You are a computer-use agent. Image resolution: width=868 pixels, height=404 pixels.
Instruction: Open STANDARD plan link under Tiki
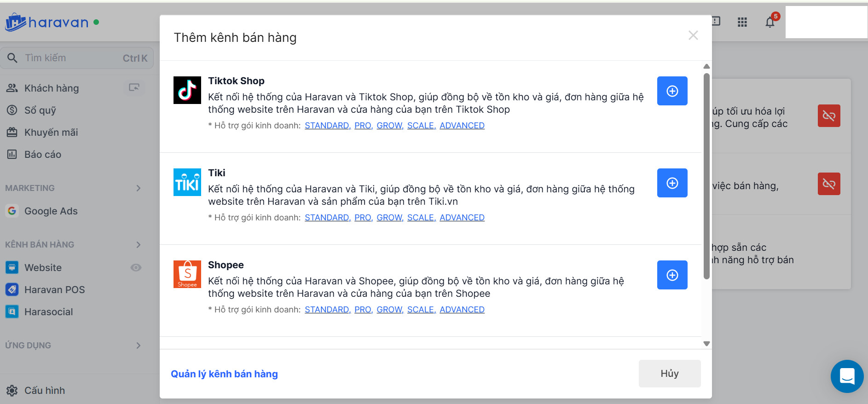pos(328,218)
